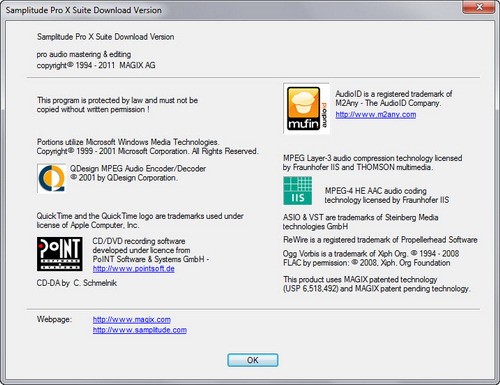
Task: Click 'MPEG-4 HE AAC audio coding' text
Action: [376, 191]
